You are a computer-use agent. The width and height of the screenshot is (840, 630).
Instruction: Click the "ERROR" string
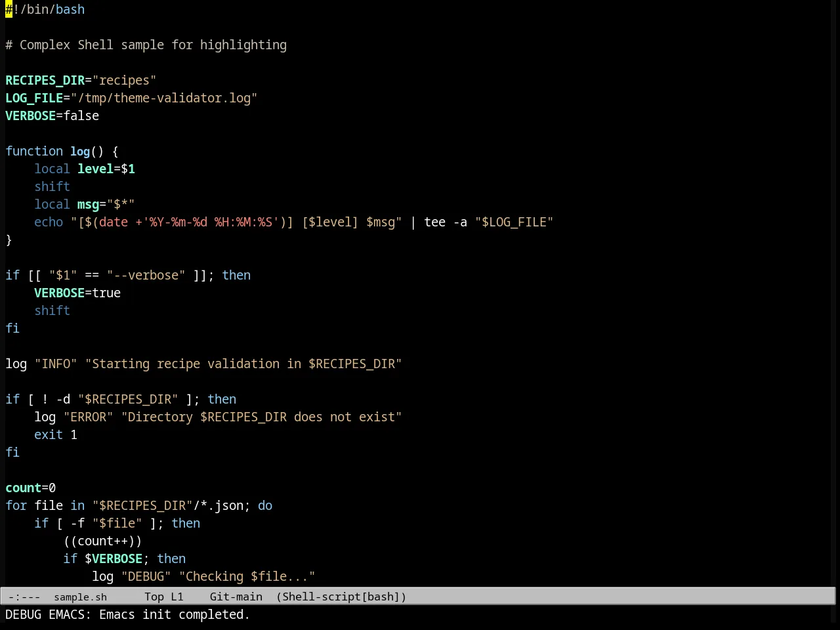(89, 417)
